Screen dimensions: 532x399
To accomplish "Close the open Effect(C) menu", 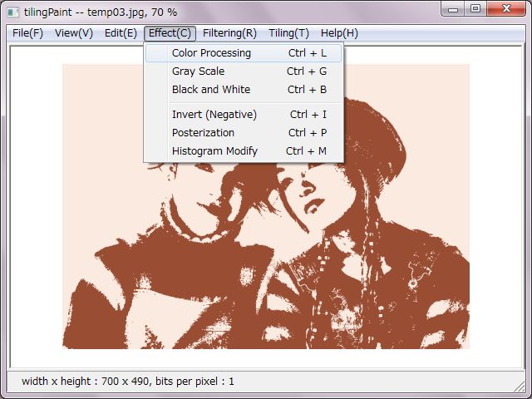I will pos(170,33).
